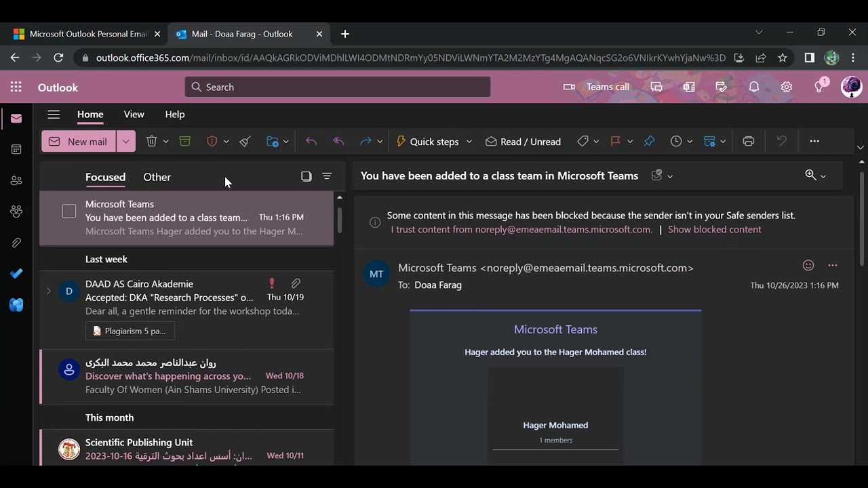Open the Quick steps dropdown arrow
Screen dimensions: 868x488
469,141
